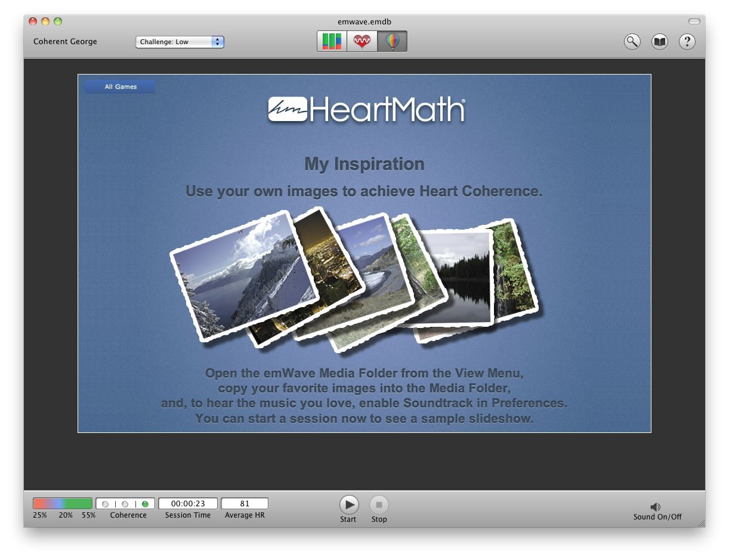Viewport: 729px width, 560px height.
Task: Click the 55% high coherence label
Action: (x=88, y=515)
